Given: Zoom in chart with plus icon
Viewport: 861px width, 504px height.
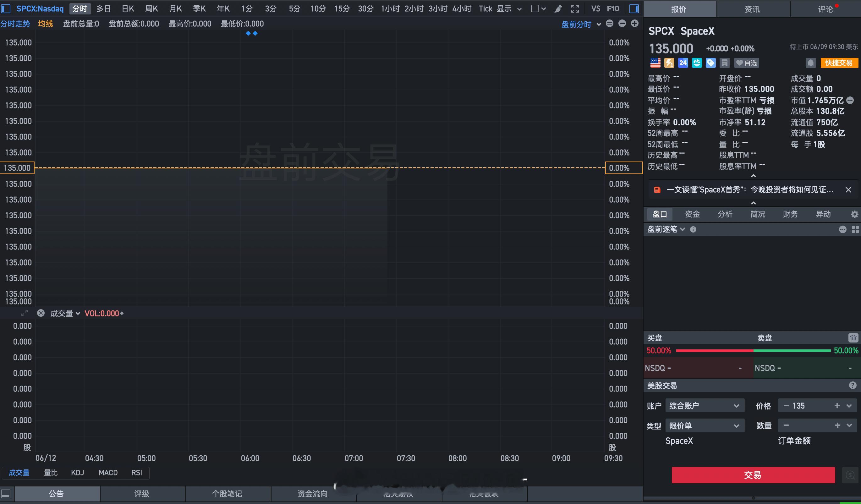Looking at the screenshot, I should coord(634,24).
